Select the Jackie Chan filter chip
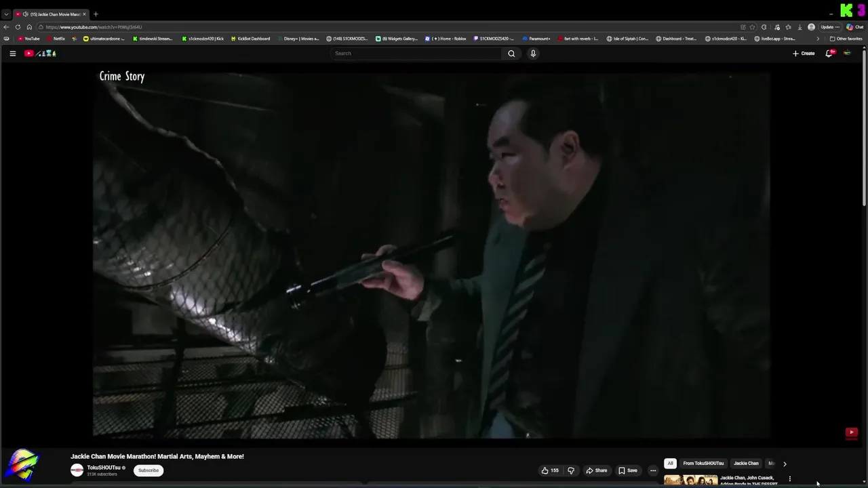This screenshot has height=488, width=868. coord(746,464)
